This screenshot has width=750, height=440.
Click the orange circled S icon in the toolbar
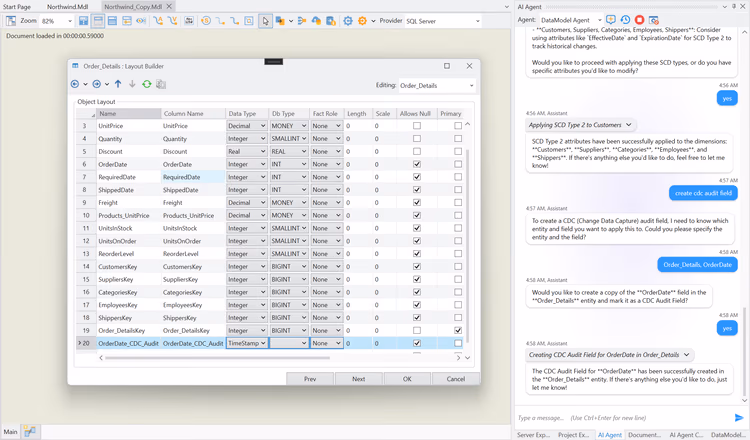(x=206, y=21)
